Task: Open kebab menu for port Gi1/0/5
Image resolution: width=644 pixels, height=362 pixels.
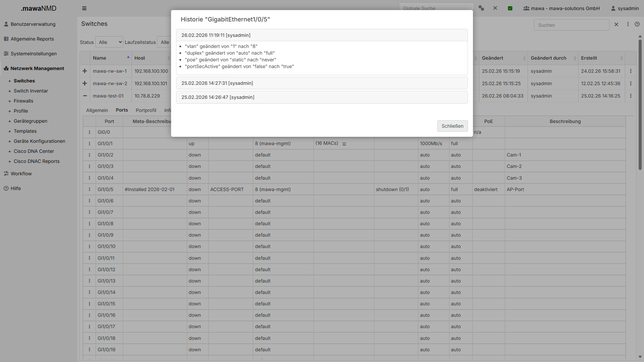Action: tap(90, 189)
